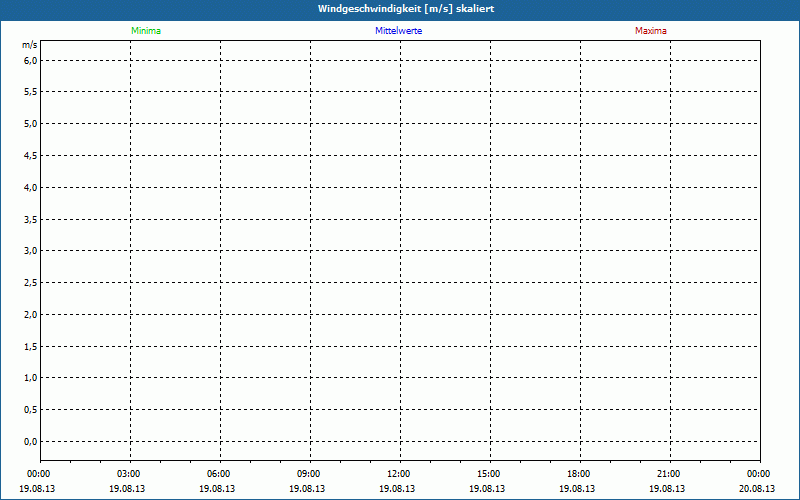Viewport: 800px width, 500px height.
Task: Click the 15:00 time label
Action: click(488, 474)
